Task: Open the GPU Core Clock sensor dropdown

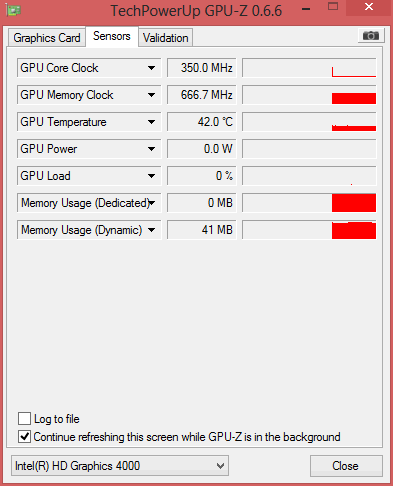Action: (151, 68)
